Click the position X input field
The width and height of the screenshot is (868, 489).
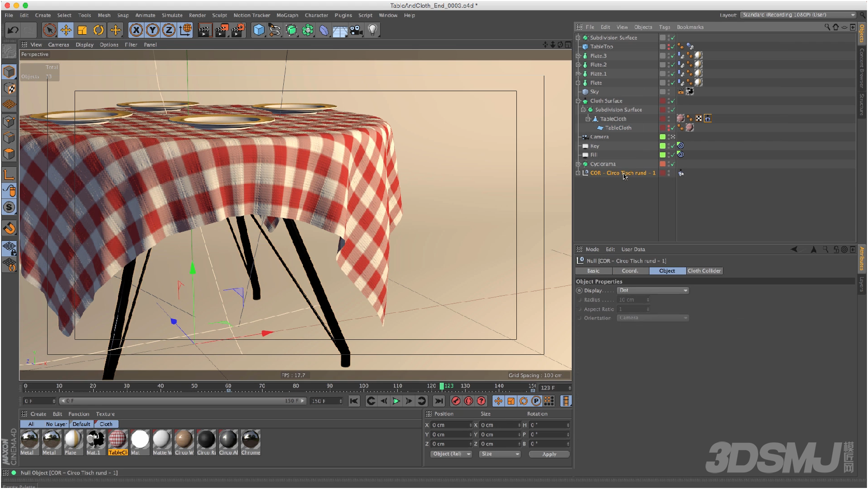[x=452, y=425]
